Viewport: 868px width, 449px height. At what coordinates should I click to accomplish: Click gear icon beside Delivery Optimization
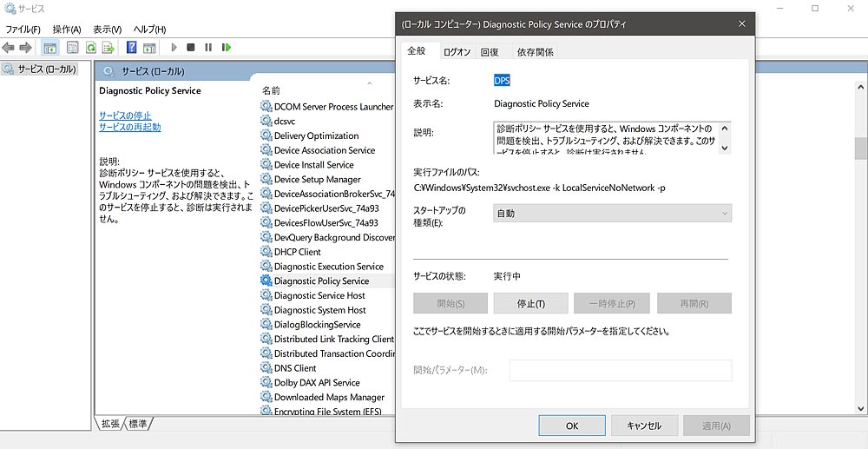coord(266,135)
